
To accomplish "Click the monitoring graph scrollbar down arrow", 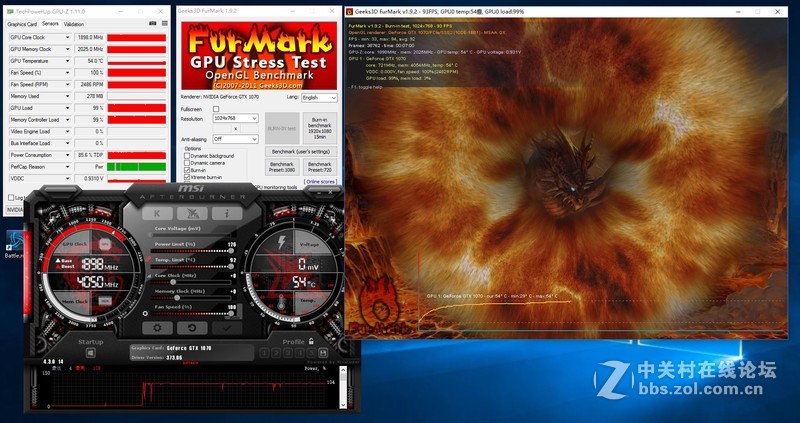I will click(x=343, y=405).
